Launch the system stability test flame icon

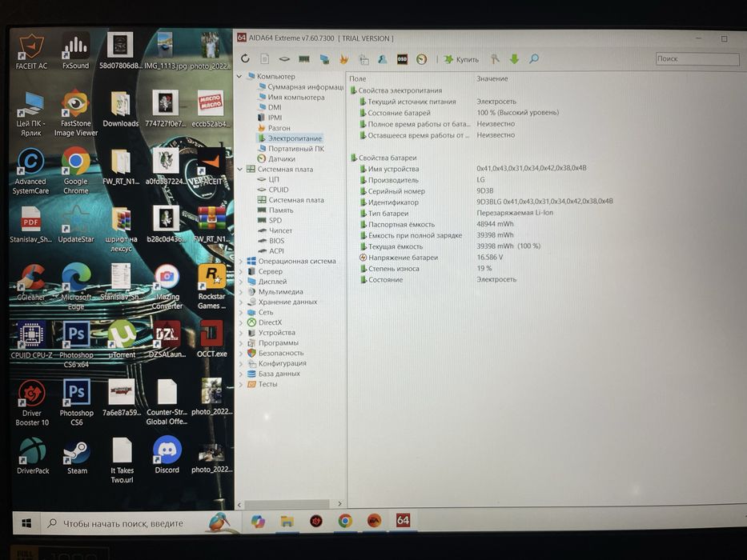344,59
